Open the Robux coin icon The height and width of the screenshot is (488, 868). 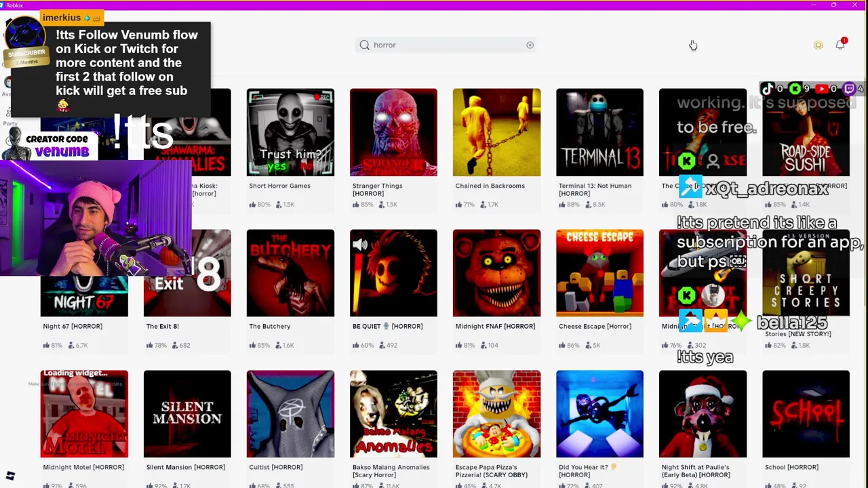pyautogui.click(x=818, y=45)
